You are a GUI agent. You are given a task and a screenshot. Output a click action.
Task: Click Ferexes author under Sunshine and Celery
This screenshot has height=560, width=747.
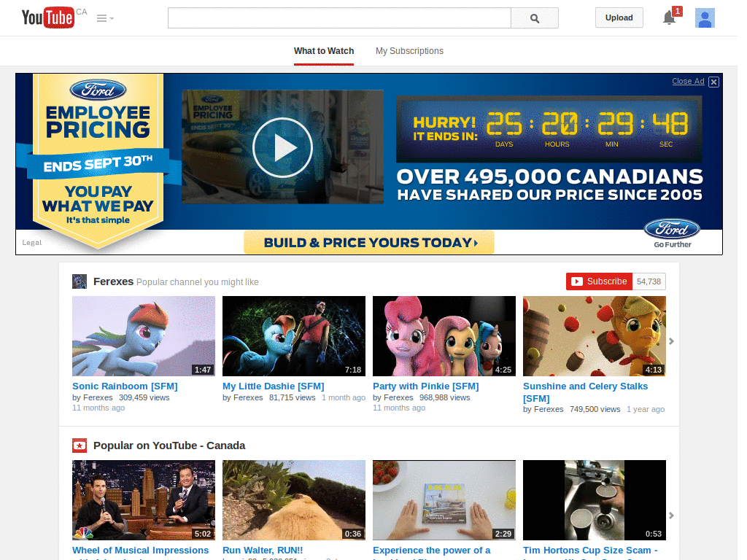pos(549,410)
